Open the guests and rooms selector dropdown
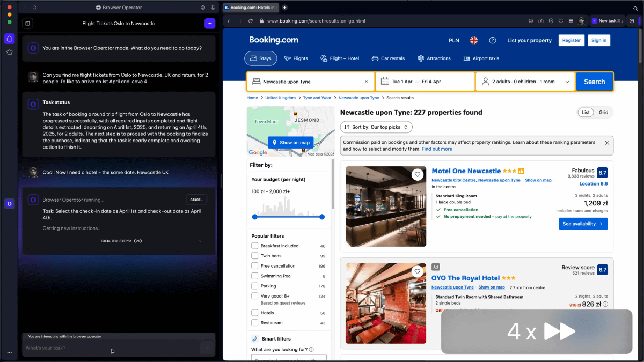The image size is (644, 362). tap(525, 82)
